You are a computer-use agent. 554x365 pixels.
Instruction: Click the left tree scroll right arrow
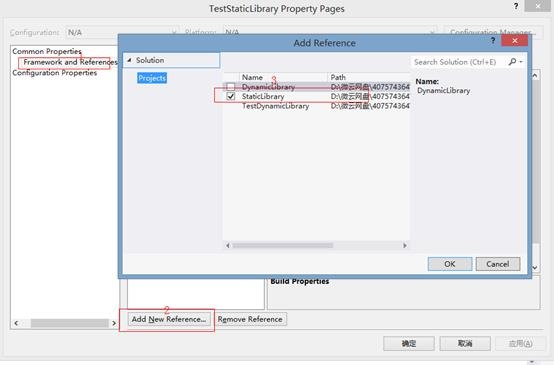[x=114, y=323]
